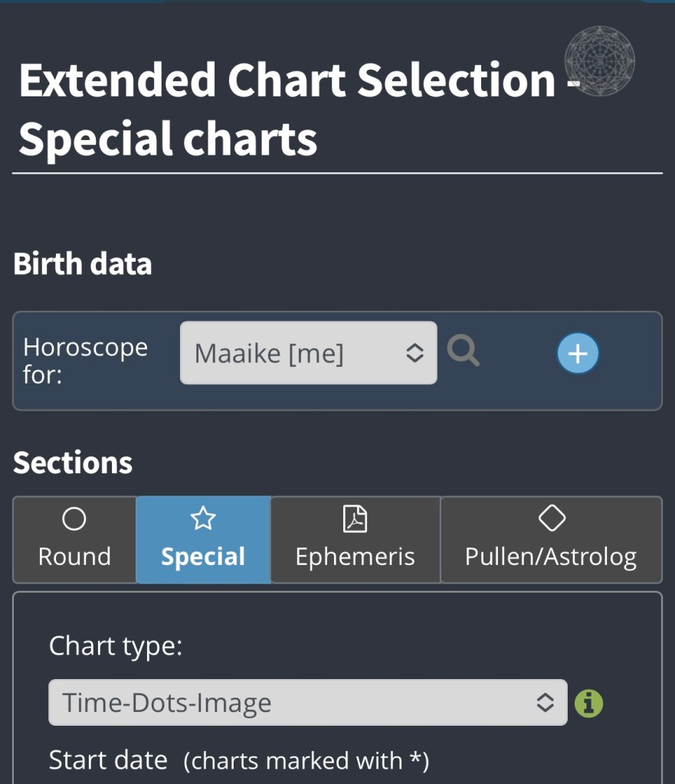Click the magnifier search icon beside Maaike
This screenshot has width=675, height=784.
pos(464,352)
